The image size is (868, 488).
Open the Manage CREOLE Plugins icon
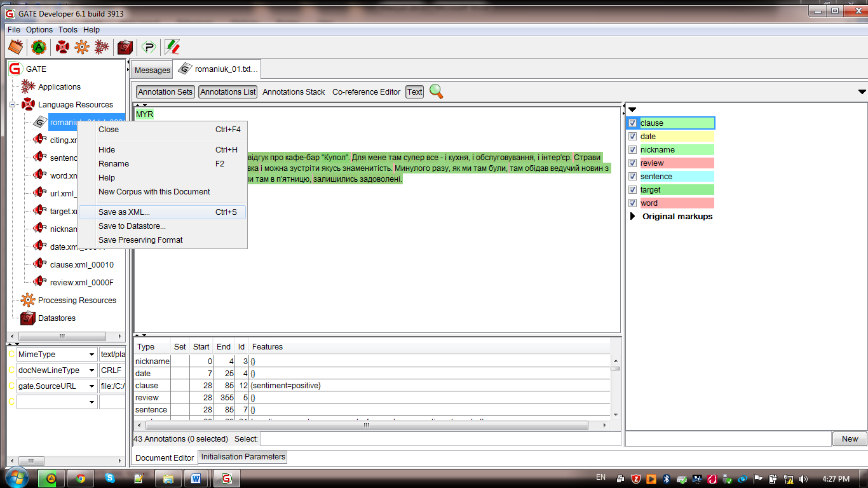[x=149, y=47]
